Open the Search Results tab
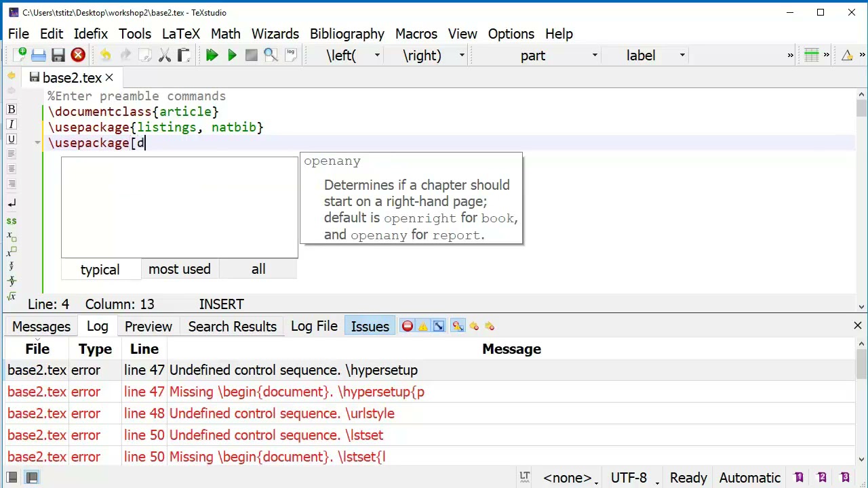The image size is (868, 488). tap(233, 326)
